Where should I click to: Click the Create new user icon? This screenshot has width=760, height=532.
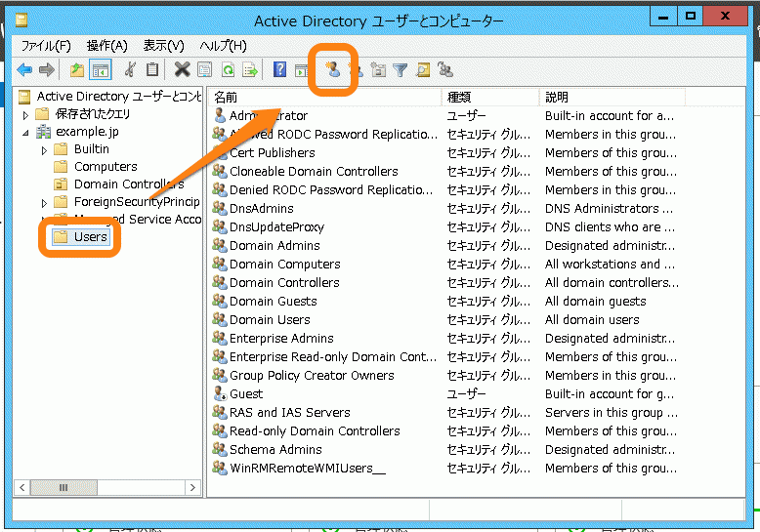[332, 69]
